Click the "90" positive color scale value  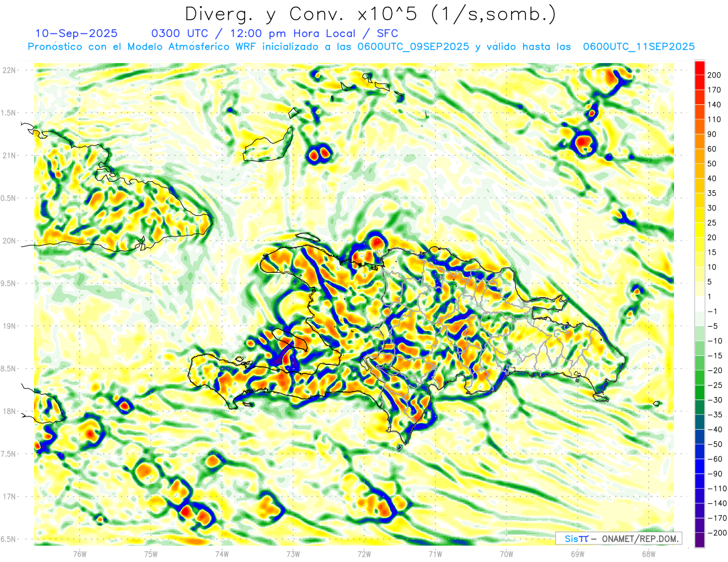pyautogui.click(x=712, y=134)
